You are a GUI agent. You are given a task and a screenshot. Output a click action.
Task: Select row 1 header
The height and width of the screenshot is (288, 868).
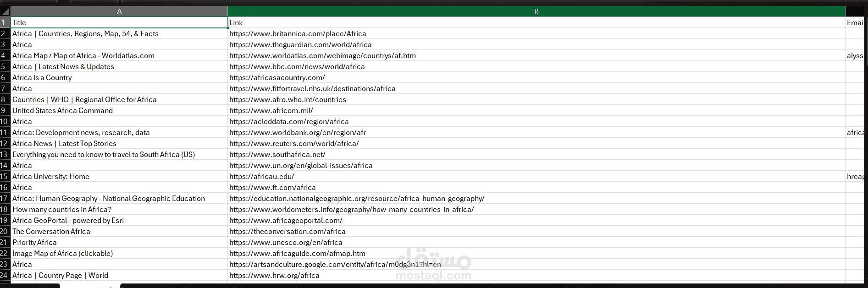tap(5, 22)
